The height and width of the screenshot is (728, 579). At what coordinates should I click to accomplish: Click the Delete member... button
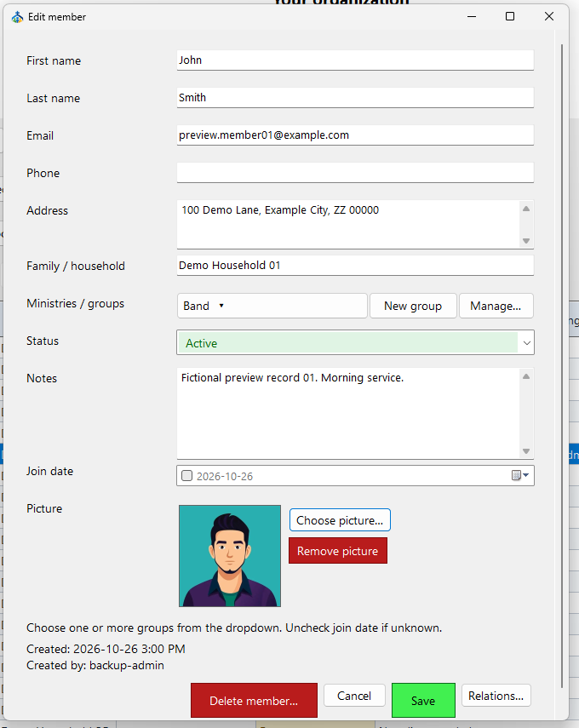tap(254, 701)
